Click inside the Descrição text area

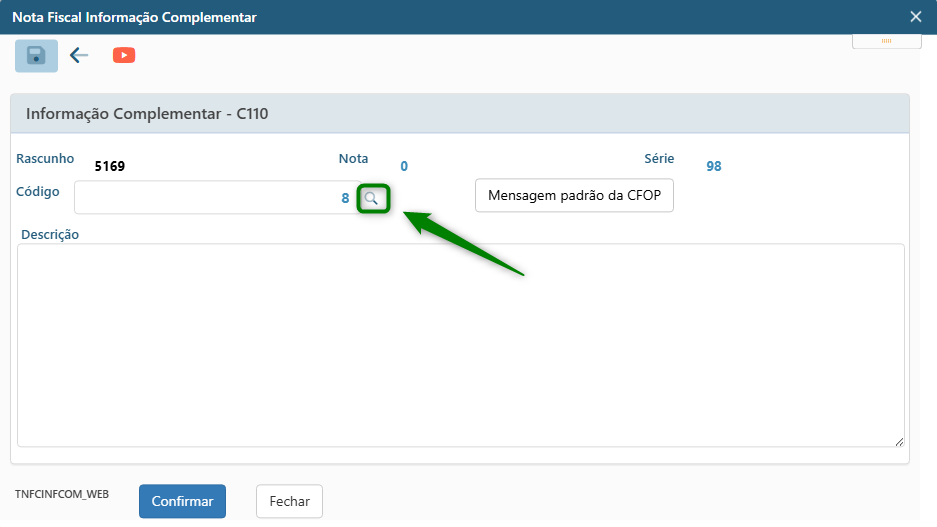(460, 345)
